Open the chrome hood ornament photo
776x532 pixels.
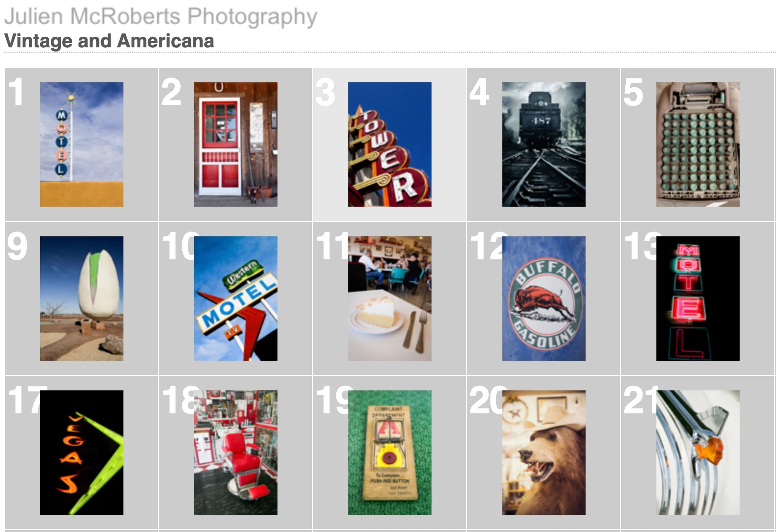click(x=698, y=453)
